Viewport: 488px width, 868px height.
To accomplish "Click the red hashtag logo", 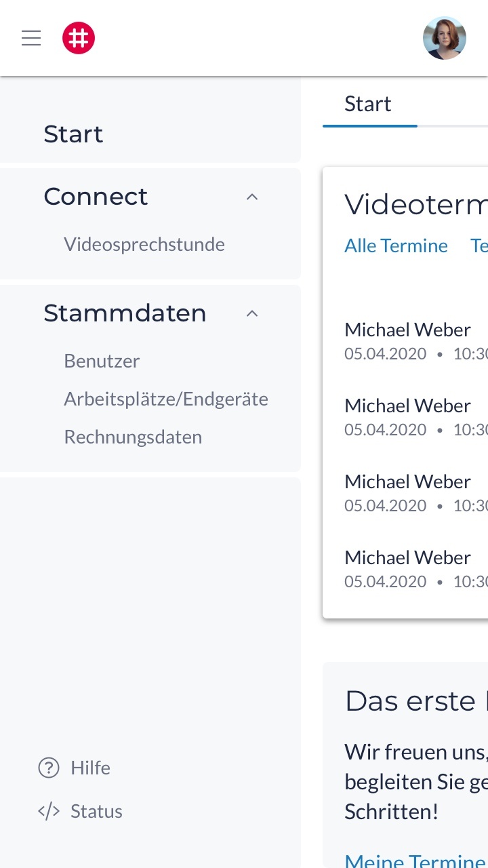I will (79, 38).
